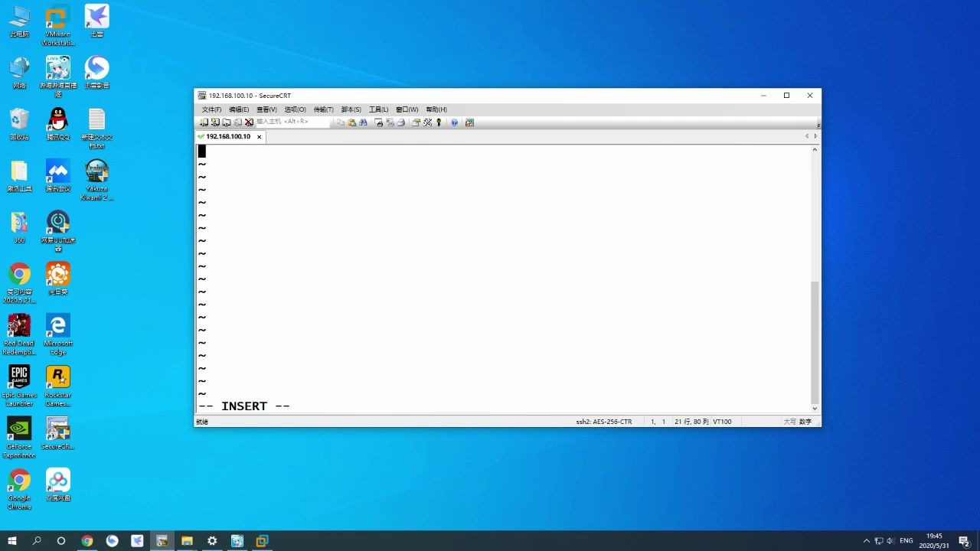Select the 此电脑 desktop icon
Viewport: 980px width, 551px height.
coord(19,21)
